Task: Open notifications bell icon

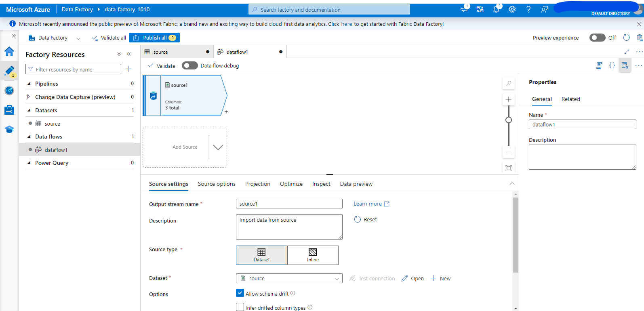Action: (x=497, y=9)
